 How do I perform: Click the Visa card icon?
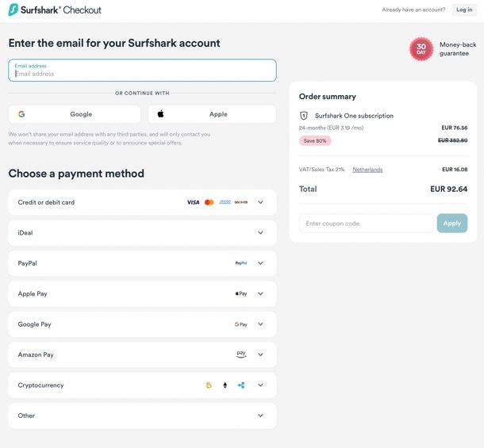pyautogui.click(x=194, y=202)
